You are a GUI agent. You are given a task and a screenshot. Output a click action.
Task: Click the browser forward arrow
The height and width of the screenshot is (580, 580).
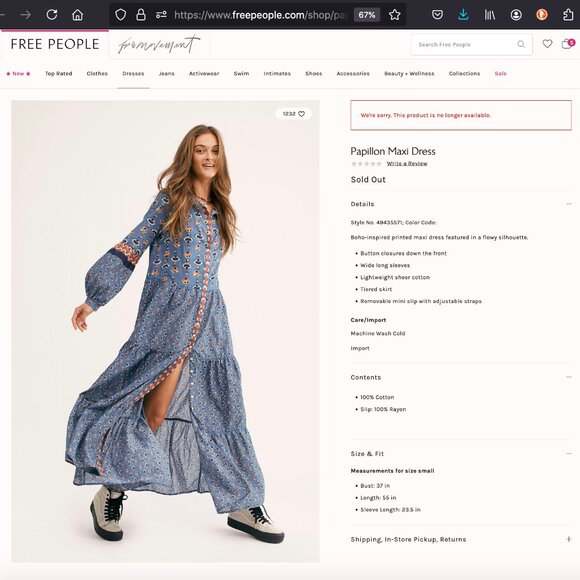(x=26, y=15)
